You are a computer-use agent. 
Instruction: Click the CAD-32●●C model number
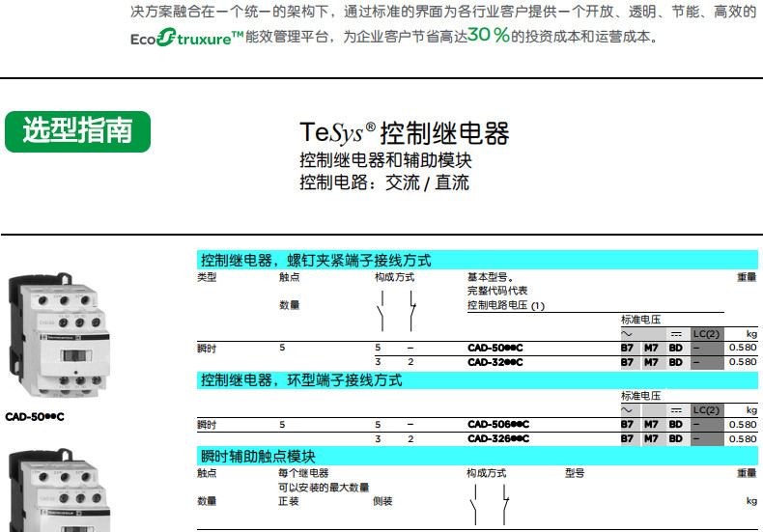[495, 362]
